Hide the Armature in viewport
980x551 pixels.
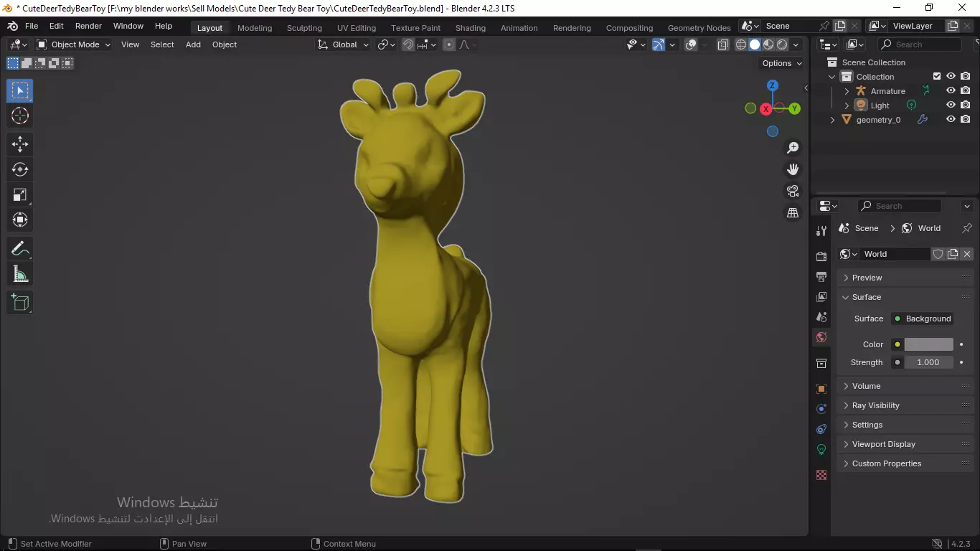(x=951, y=91)
